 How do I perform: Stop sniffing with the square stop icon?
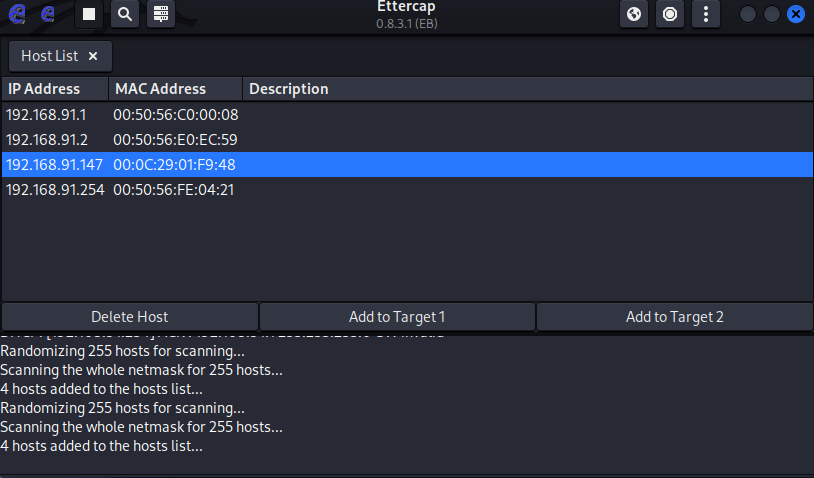pyautogui.click(x=89, y=14)
